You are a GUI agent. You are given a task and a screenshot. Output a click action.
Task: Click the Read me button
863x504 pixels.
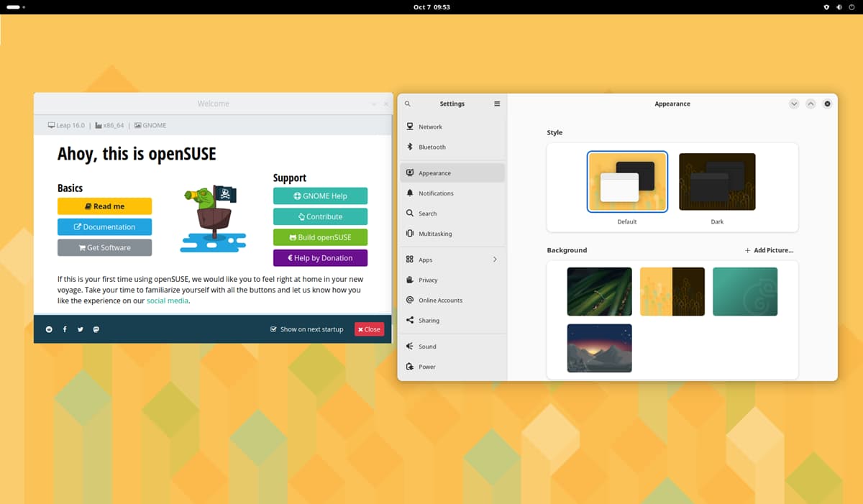(x=104, y=206)
